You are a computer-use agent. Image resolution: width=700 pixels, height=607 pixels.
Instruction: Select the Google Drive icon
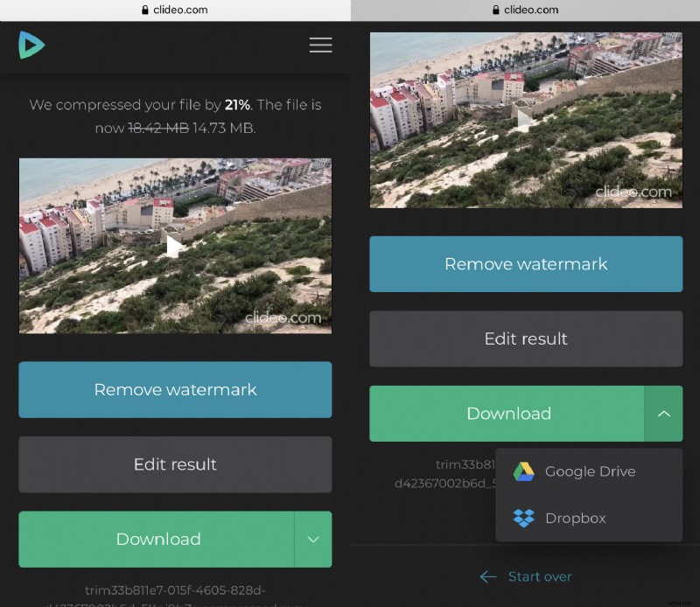pyautogui.click(x=525, y=471)
